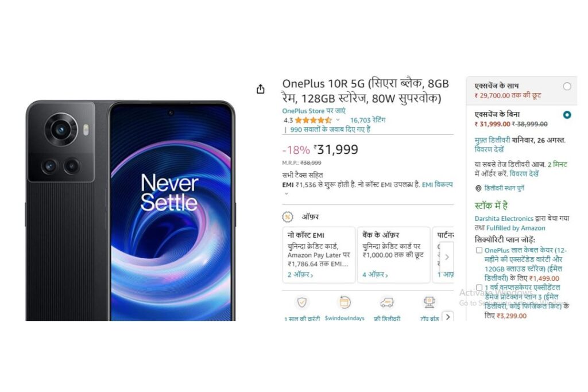The width and height of the screenshot is (588, 392).
Task: Open the 16,703 ratings link
Action: tap(367, 121)
